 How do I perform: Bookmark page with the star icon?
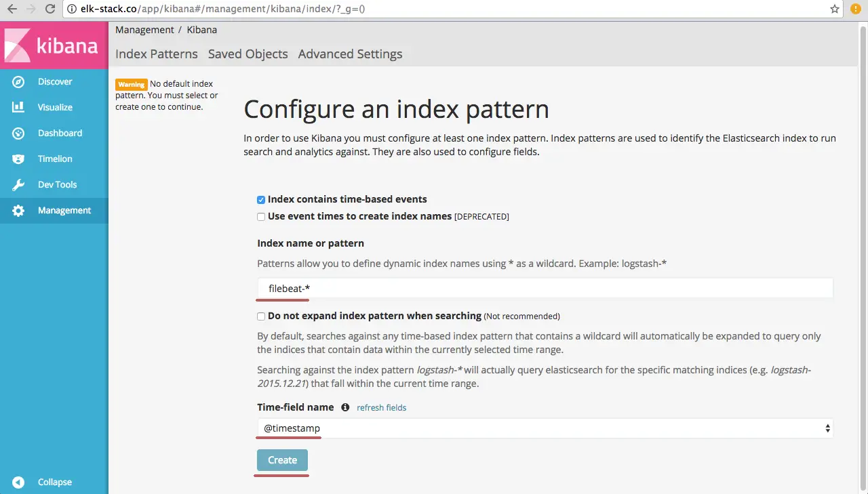835,9
